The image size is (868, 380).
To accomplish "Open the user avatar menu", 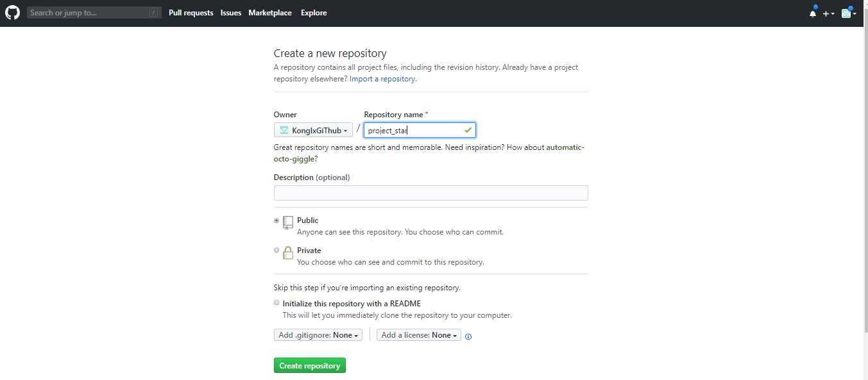I will [848, 13].
